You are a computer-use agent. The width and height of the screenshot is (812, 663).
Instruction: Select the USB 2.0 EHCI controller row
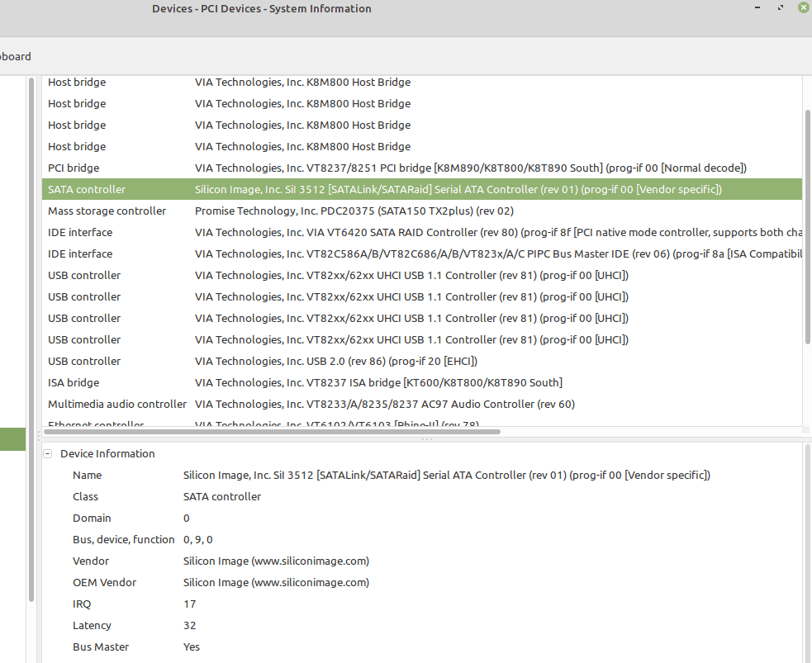click(422, 362)
